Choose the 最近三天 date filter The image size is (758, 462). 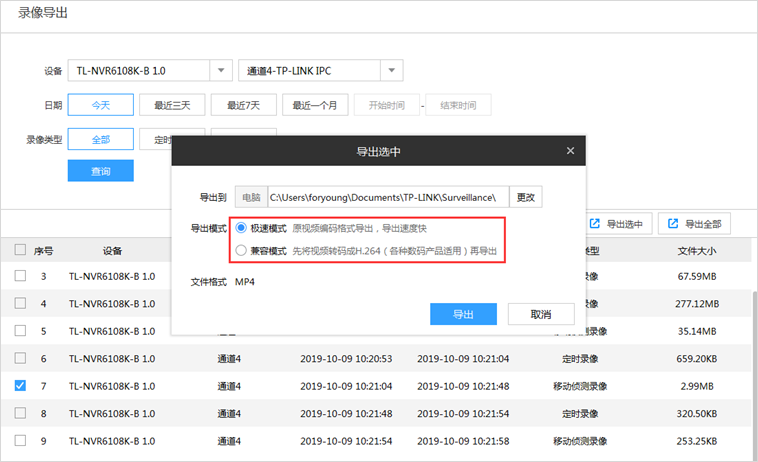[x=172, y=105]
